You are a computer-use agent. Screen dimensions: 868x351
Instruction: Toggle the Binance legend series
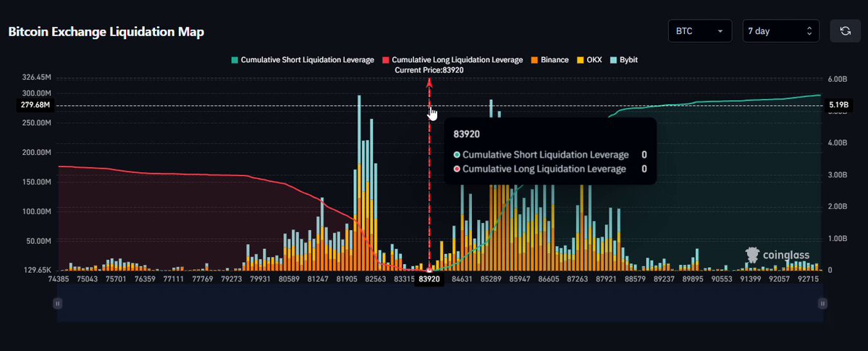(x=549, y=60)
